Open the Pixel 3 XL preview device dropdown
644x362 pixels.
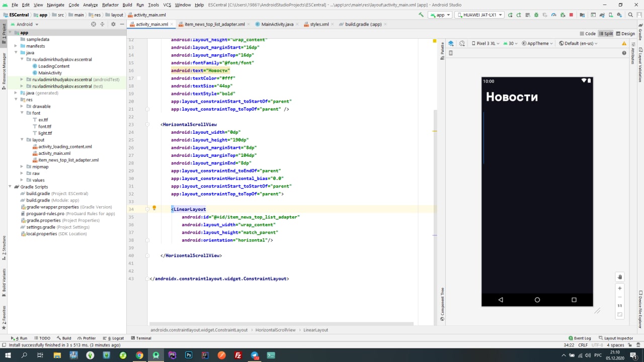pyautogui.click(x=485, y=44)
